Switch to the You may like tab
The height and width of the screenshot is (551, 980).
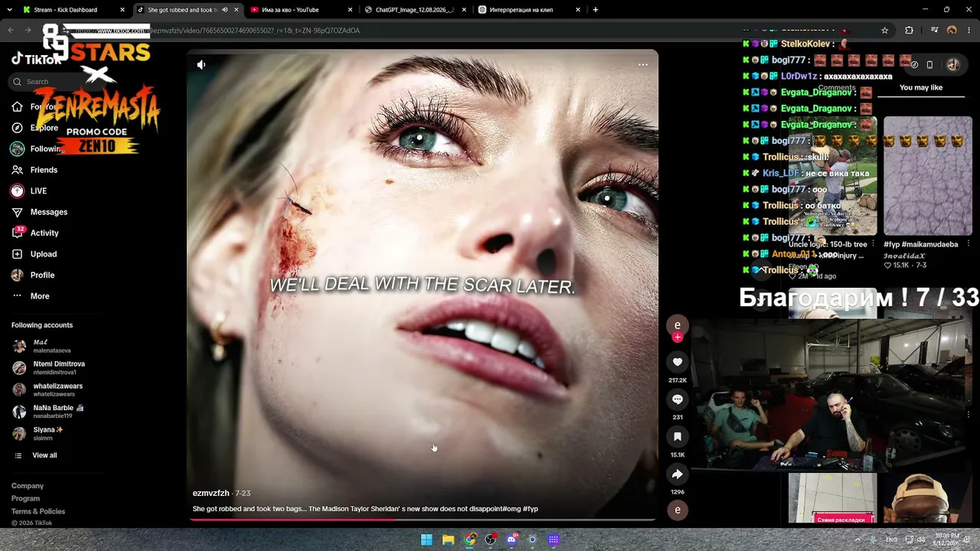tap(921, 88)
